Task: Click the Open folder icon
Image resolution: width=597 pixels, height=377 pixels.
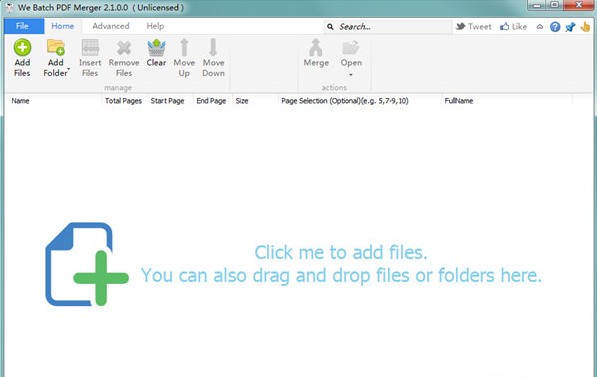Action: point(351,48)
